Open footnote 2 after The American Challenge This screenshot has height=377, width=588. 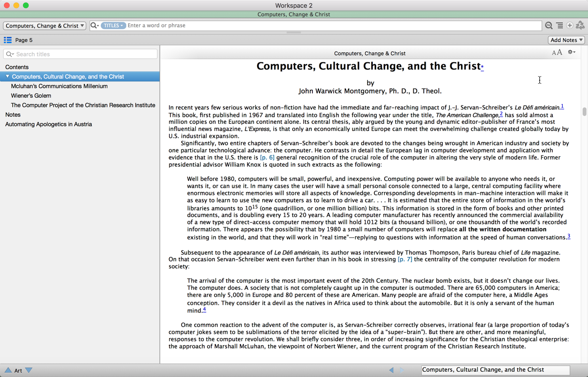click(x=501, y=114)
